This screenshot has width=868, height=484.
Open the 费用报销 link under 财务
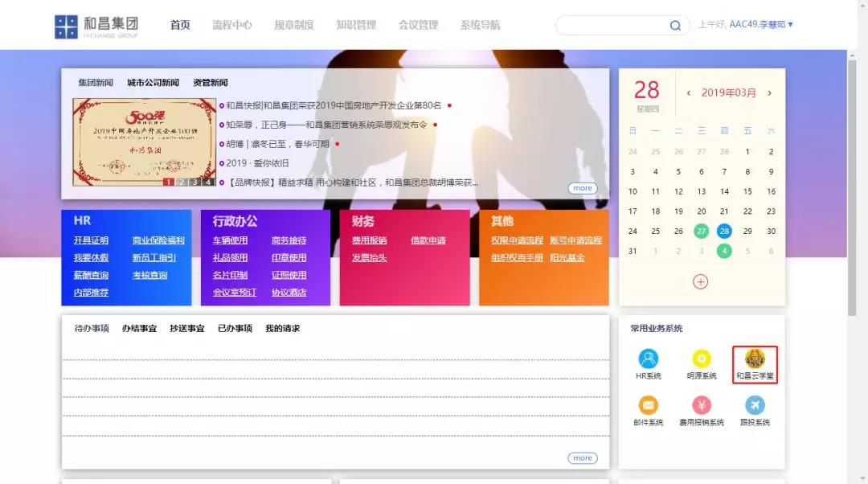(x=369, y=240)
